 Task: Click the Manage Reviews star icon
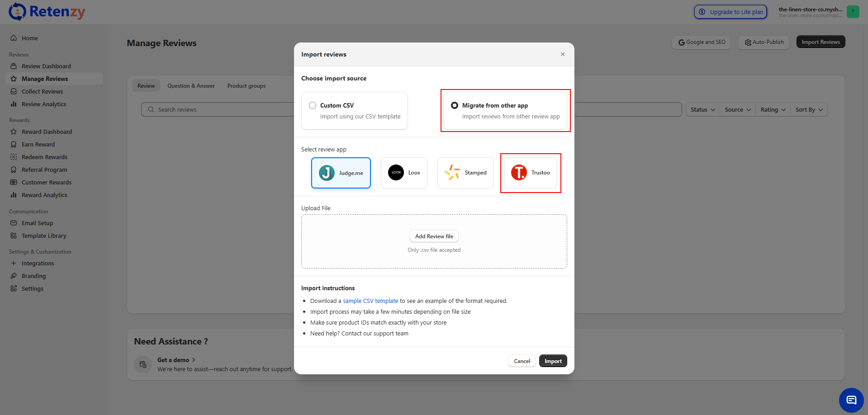pos(14,79)
